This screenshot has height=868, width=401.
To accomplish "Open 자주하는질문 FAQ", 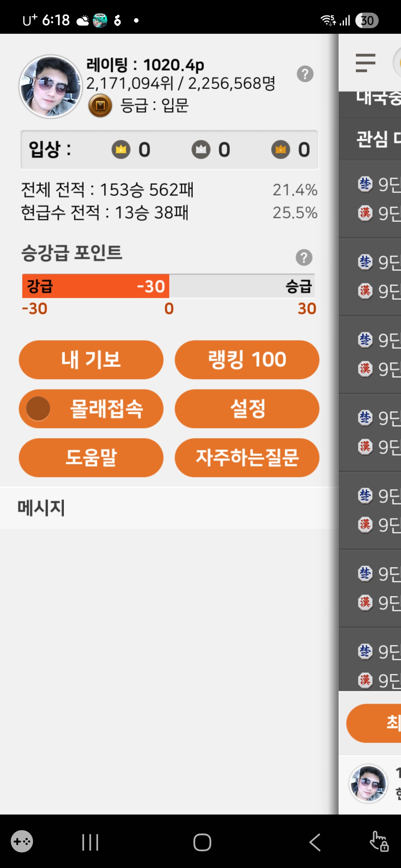I will (x=247, y=458).
